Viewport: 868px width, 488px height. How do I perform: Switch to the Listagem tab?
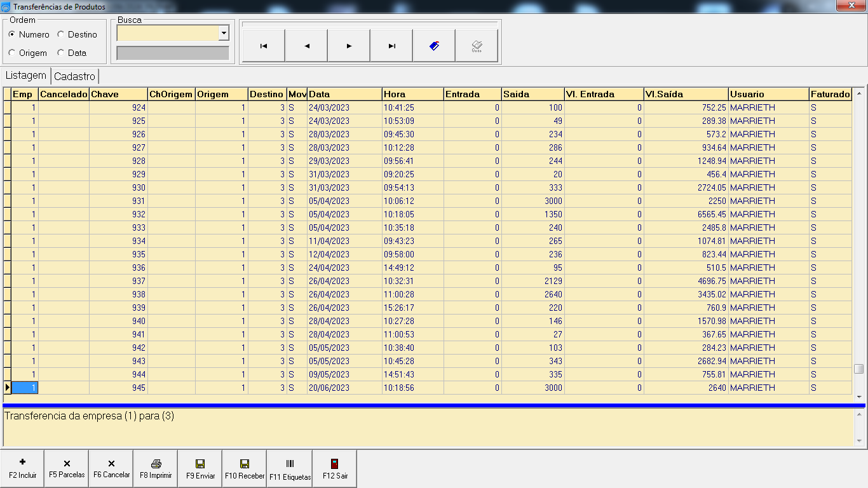26,76
